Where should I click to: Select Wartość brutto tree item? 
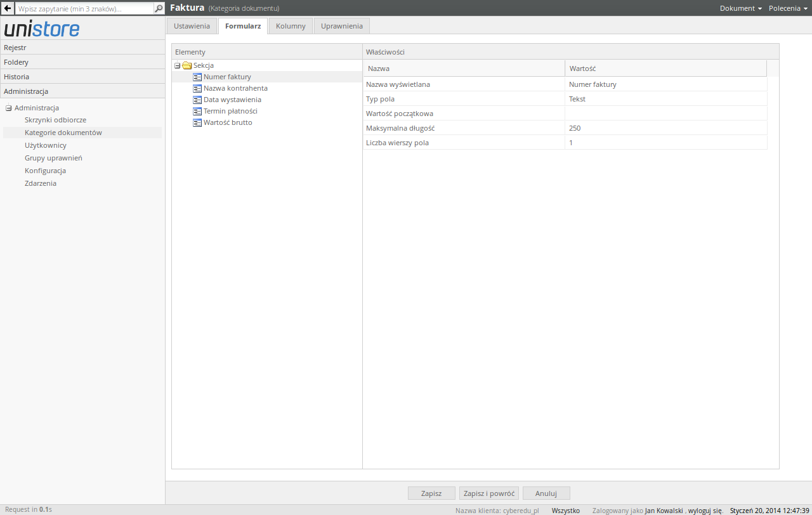pyautogui.click(x=228, y=122)
